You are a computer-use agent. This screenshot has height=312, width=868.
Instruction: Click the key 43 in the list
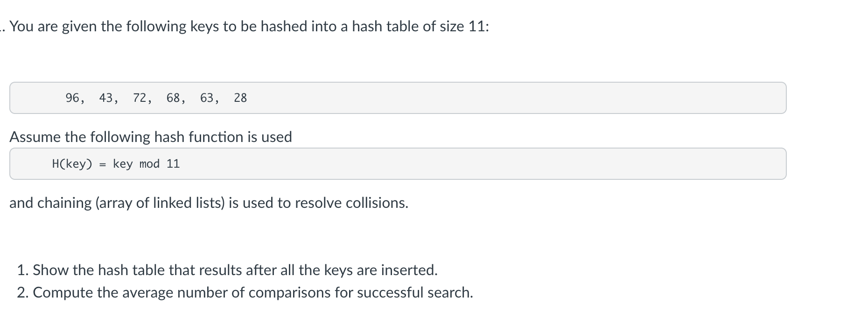click(105, 98)
